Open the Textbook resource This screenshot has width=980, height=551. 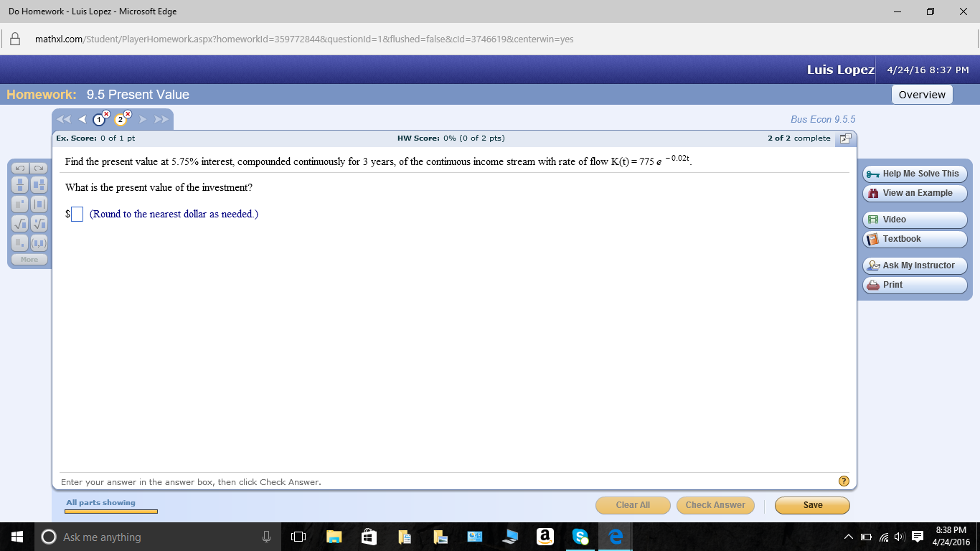[x=915, y=239]
